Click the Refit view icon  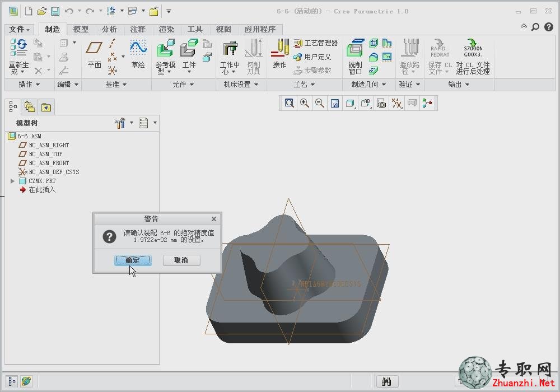click(290, 103)
